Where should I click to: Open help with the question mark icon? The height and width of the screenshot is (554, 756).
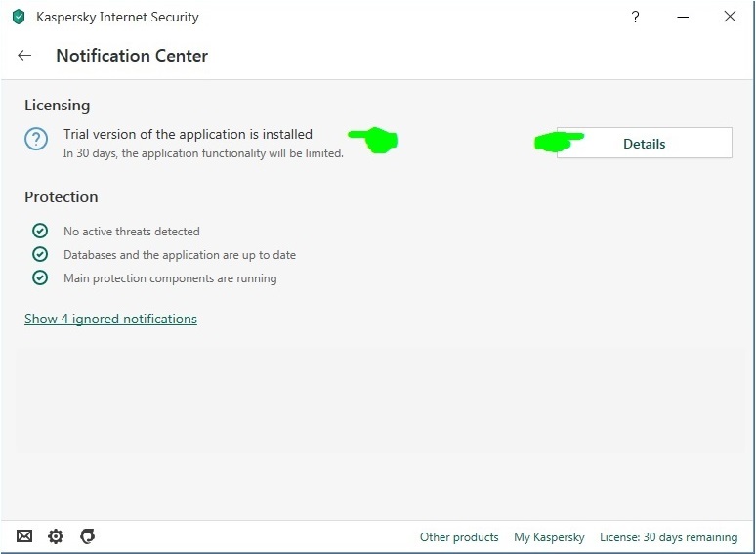pyautogui.click(x=636, y=17)
